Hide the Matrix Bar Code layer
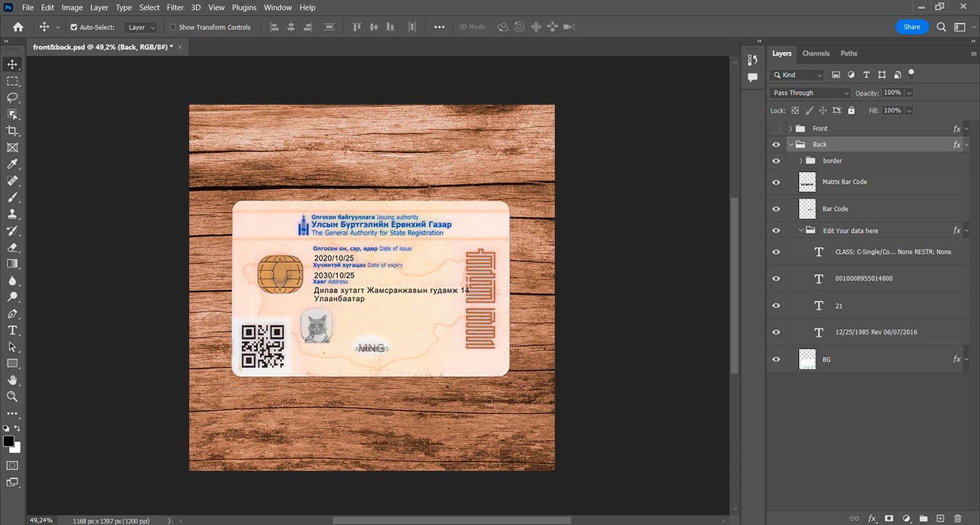Screen dimensions: 980x525 (x=776, y=182)
